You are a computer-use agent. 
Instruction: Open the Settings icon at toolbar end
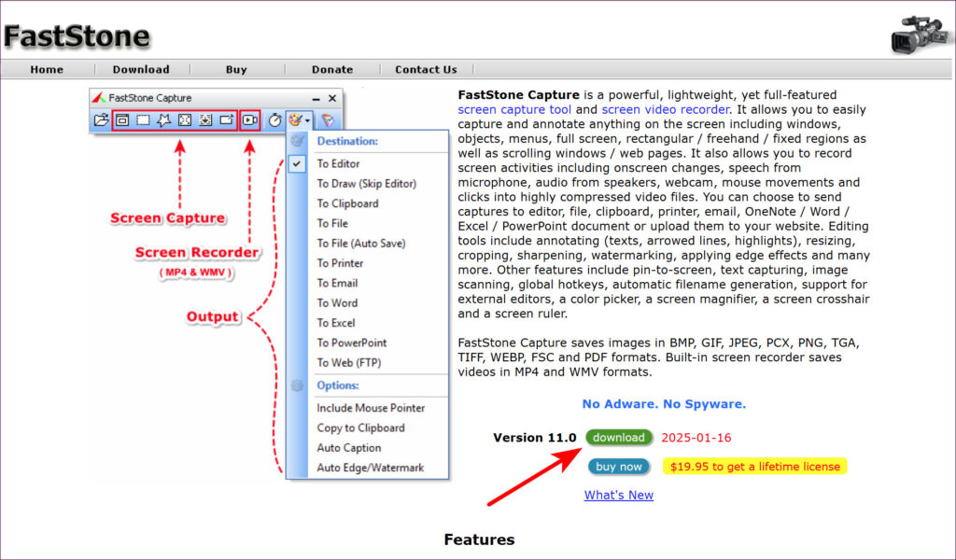[327, 120]
